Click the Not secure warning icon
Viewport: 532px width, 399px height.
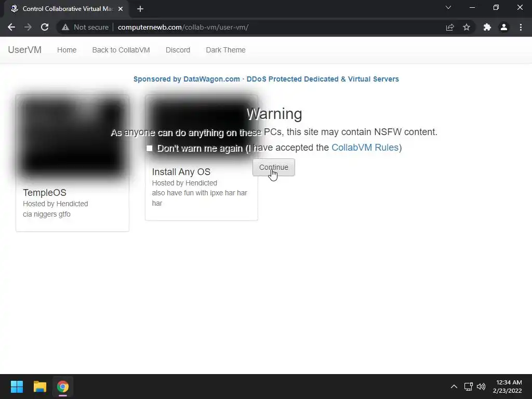65,27
